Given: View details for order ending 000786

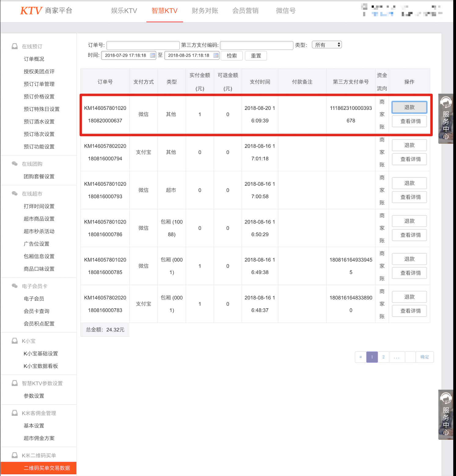Looking at the screenshot, I should tap(409, 235).
